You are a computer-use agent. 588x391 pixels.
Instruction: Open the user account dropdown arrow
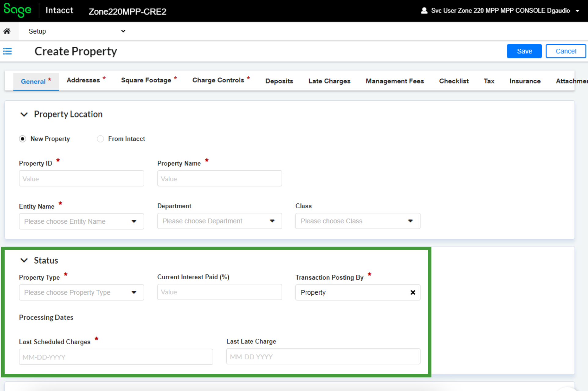pyautogui.click(x=578, y=11)
